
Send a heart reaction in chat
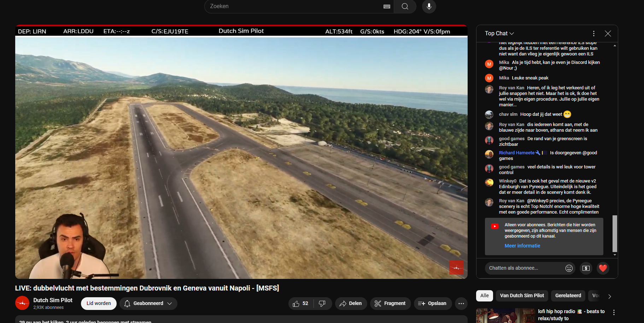603,268
